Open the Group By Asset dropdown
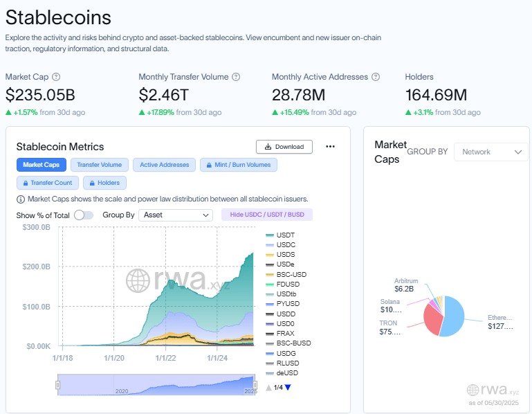This screenshot has width=532, height=414. tap(176, 215)
